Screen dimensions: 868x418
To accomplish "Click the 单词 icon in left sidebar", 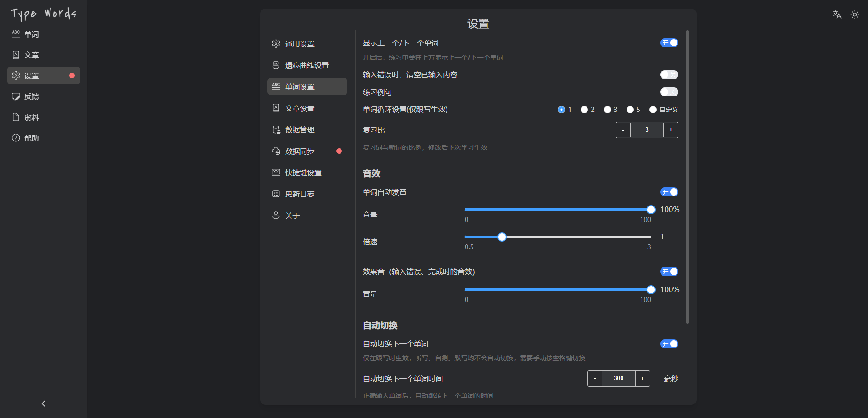I will pyautogui.click(x=16, y=34).
